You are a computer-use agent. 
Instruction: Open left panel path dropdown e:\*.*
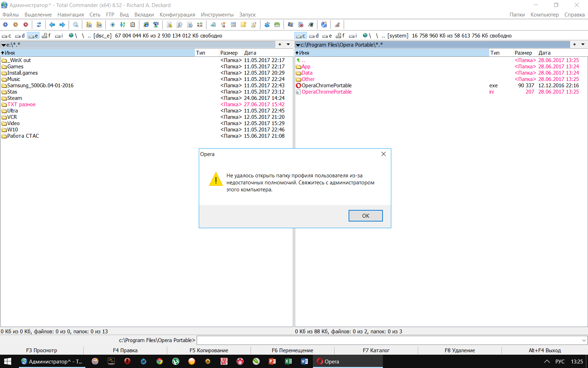click(x=138, y=45)
